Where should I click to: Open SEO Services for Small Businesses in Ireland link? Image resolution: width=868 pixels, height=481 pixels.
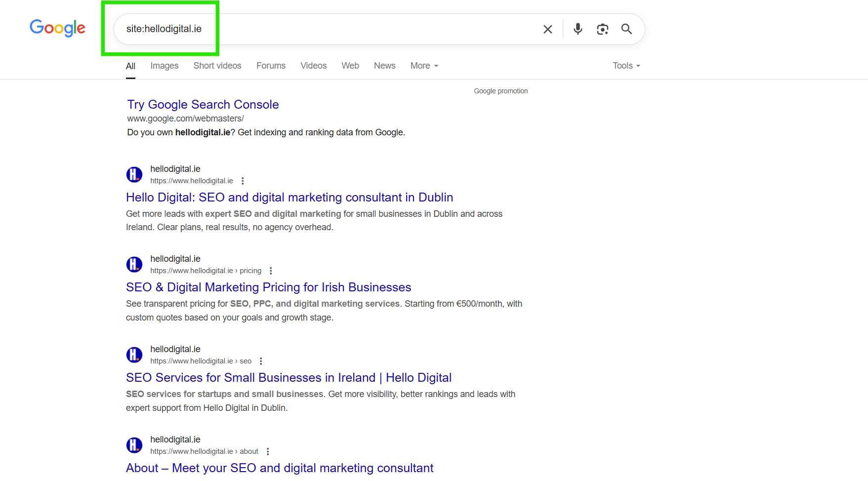tap(289, 377)
